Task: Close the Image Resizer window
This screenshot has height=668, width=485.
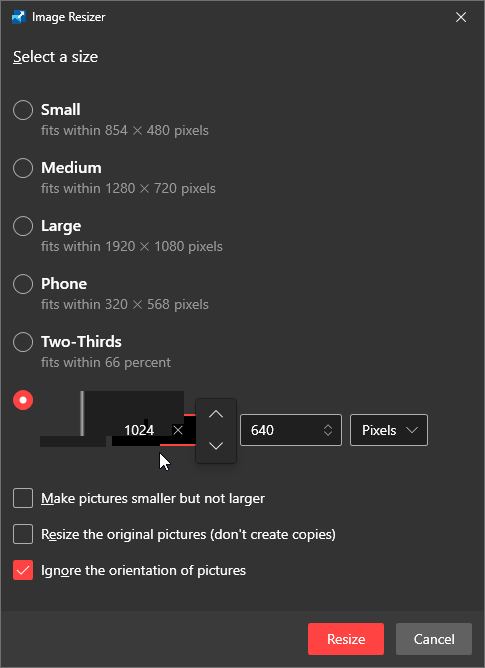Action: tap(461, 17)
